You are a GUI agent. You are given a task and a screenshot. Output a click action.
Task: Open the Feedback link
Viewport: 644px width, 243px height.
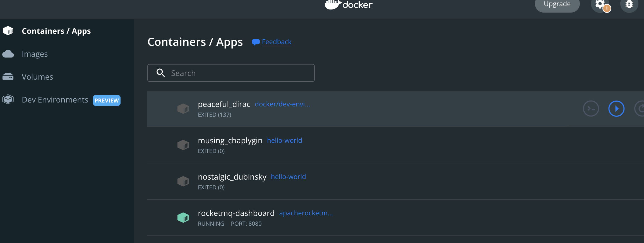click(x=277, y=42)
